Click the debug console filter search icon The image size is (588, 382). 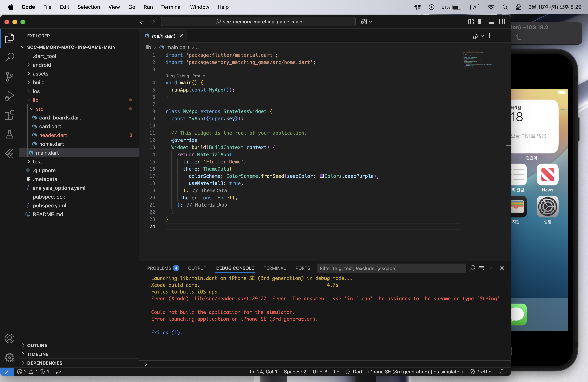click(472, 268)
